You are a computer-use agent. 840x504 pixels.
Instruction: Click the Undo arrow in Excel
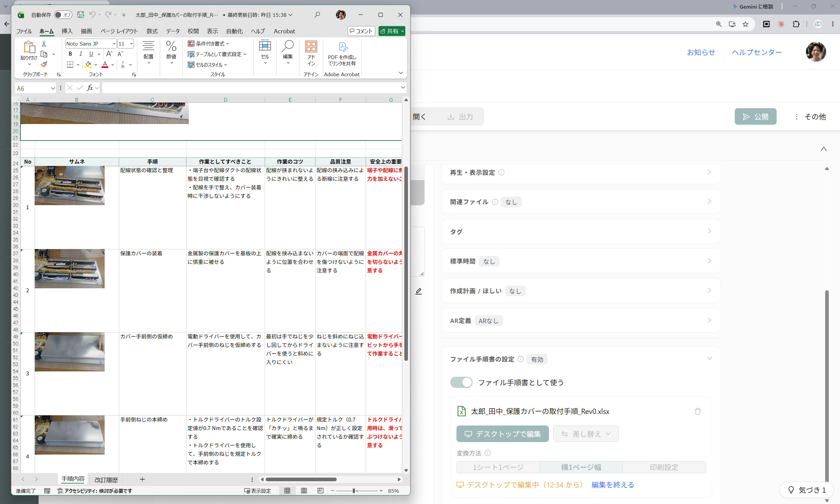tap(92, 15)
